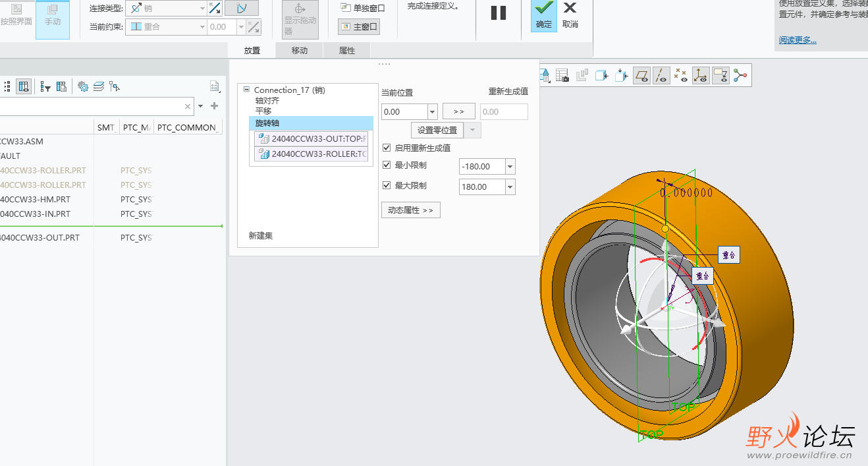Screen dimensions: 868x466
Task: Toggle datum axis display in graphics toolbar
Action: [x=661, y=76]
